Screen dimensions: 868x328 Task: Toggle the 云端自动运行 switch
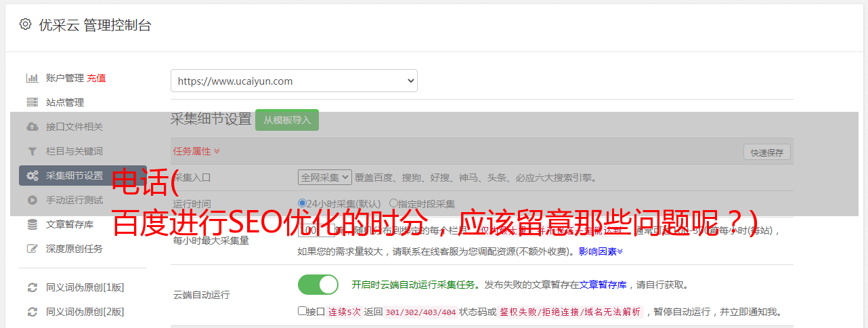point(318,285)
